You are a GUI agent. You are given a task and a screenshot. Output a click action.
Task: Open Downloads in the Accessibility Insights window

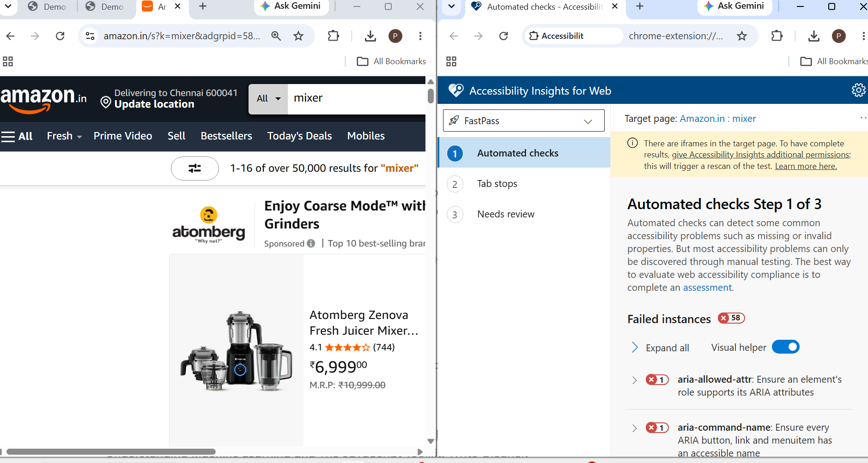coord(814,36)
